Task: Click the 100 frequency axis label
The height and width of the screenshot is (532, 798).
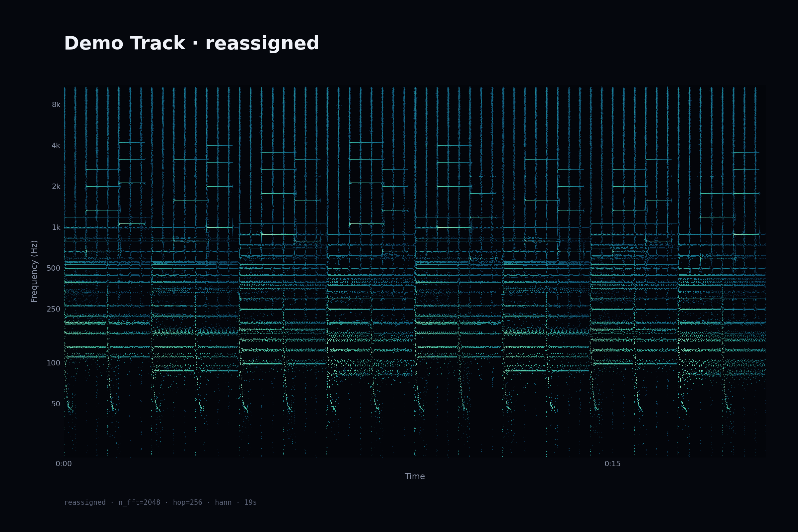Action: click(54, 363)
